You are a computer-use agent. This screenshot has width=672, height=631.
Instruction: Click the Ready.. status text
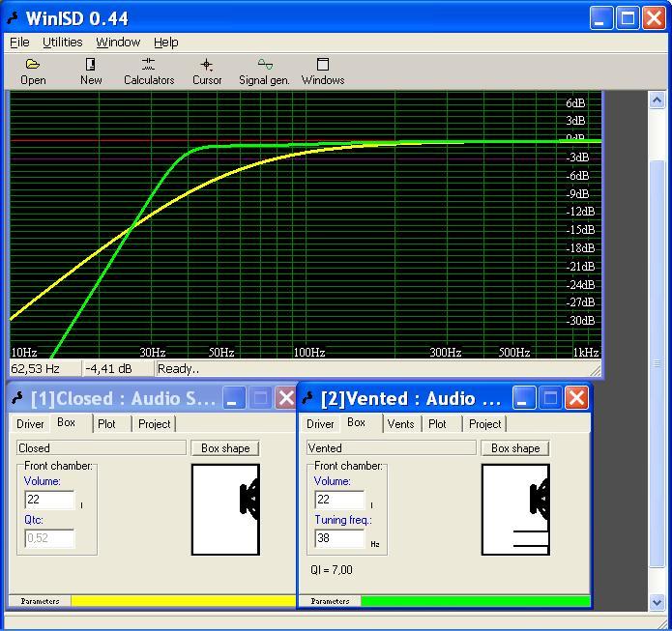(178, 369)
